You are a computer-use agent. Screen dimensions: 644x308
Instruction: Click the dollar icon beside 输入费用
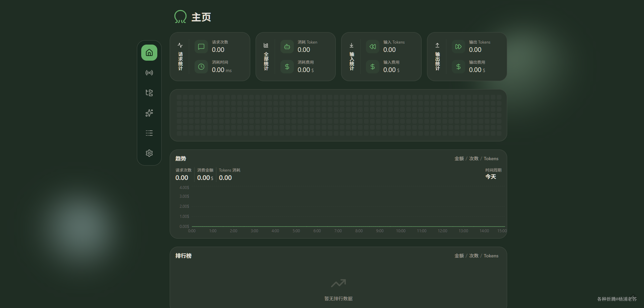373,67
